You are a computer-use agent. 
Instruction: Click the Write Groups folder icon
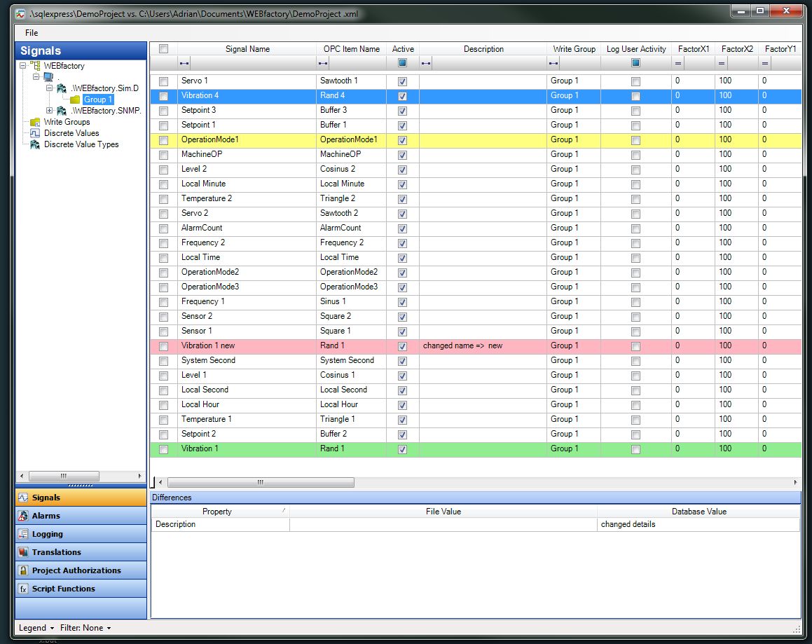point(35,122)
